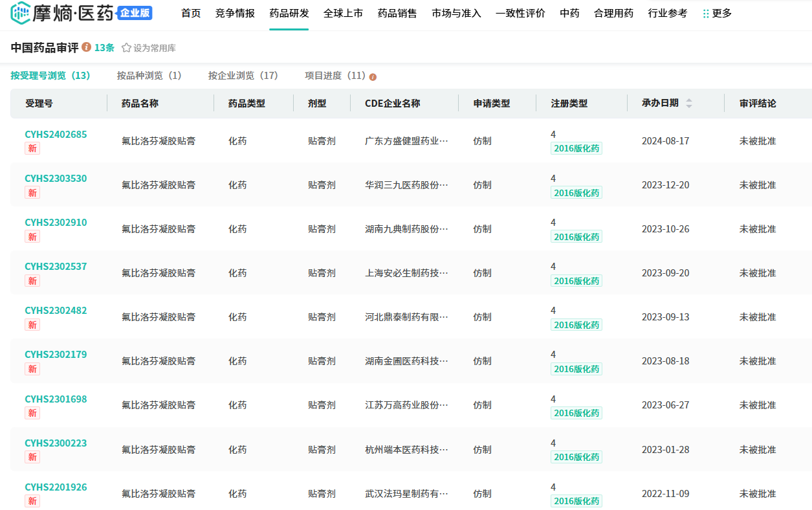Click company name 华润三九医药股份

pyautogui.click(x=406, y=185)
